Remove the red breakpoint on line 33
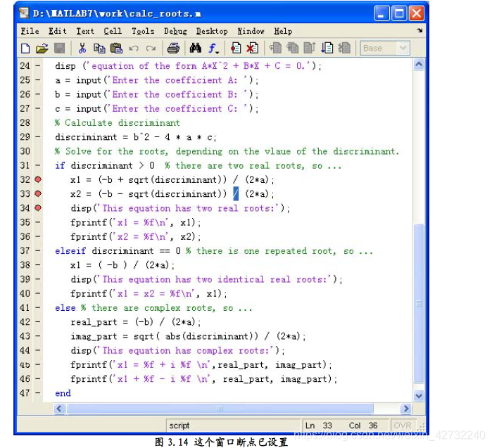Image resolution: width=492 pixels, height=448 pixels. pyautogui.click(x=38, y=193)
